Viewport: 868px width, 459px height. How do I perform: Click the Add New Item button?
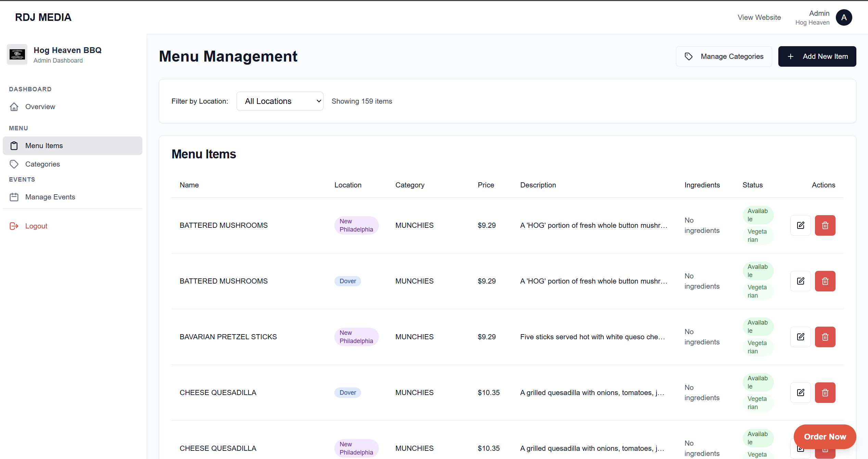(x=817, y=56)
